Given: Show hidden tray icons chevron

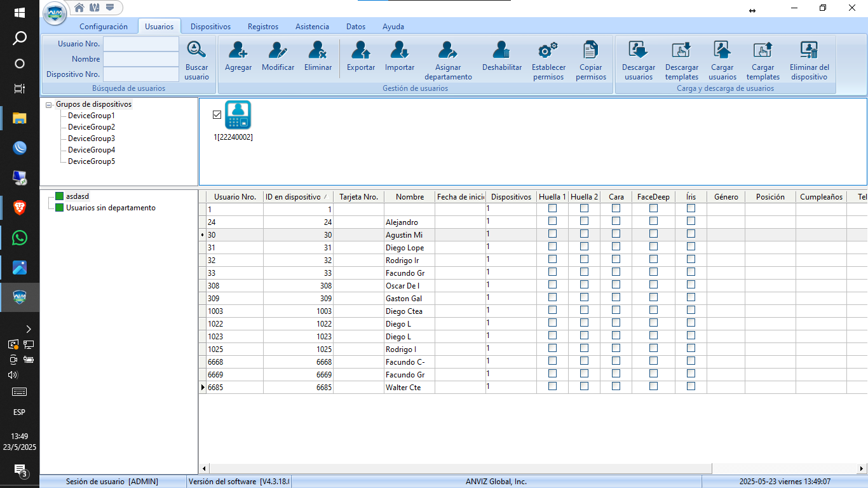Looking at the screenshot, I should [28, 329].
